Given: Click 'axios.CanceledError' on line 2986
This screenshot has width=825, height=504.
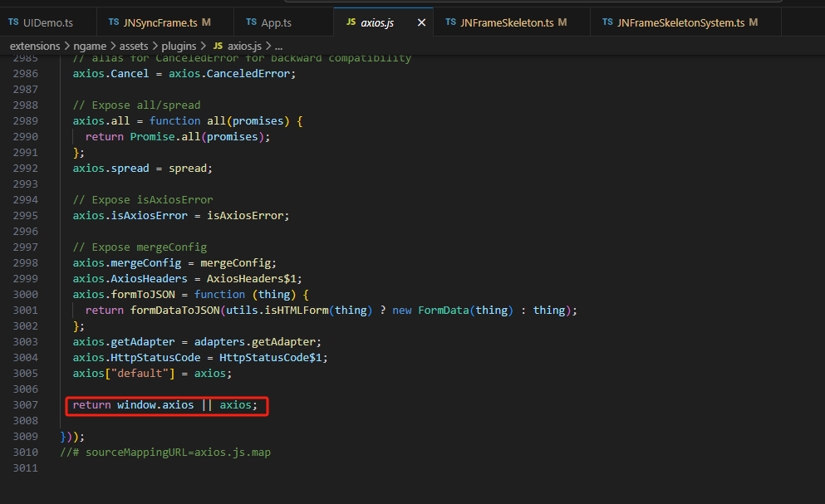Looking at the screenshot, I should click(228, 74).
